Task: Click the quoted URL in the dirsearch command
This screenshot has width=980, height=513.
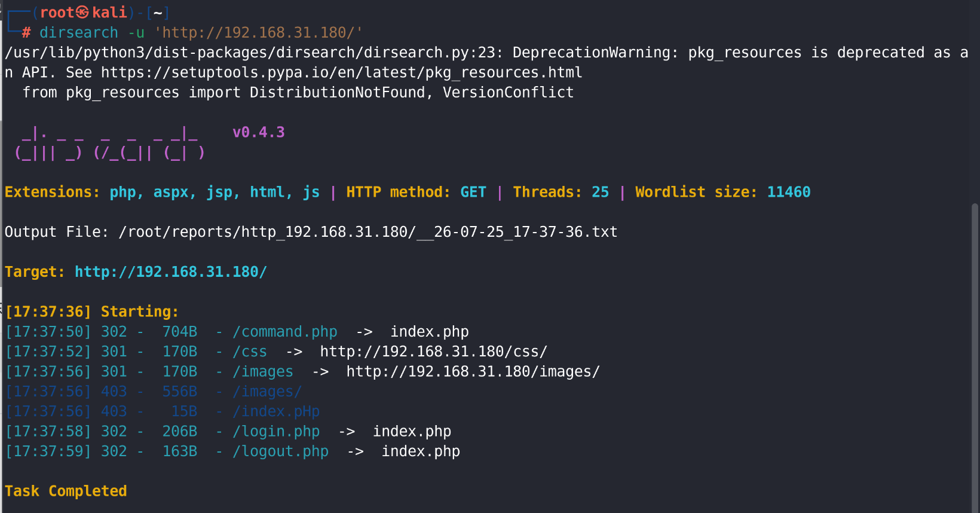Action: pos(258,33)
